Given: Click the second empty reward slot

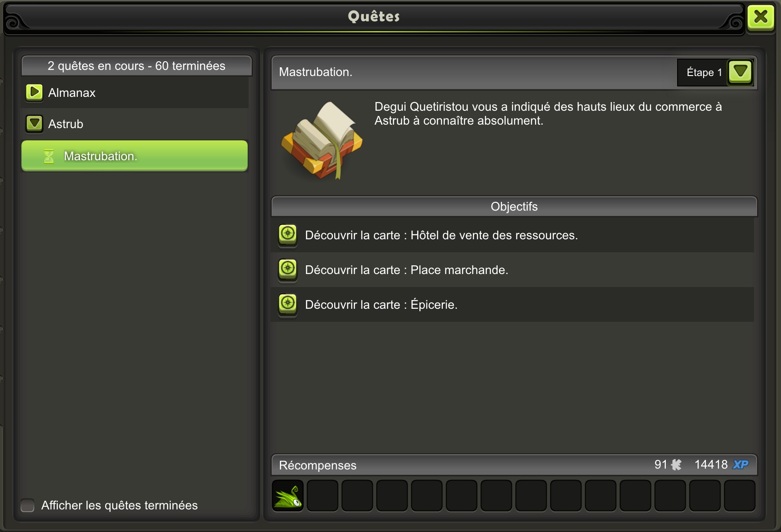Looking at the screenshot, I should tap(357, 496).
